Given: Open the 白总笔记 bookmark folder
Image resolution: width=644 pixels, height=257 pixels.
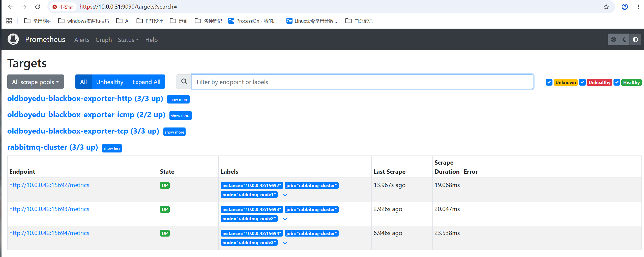Looking at the screenshot, I should 359,21.
